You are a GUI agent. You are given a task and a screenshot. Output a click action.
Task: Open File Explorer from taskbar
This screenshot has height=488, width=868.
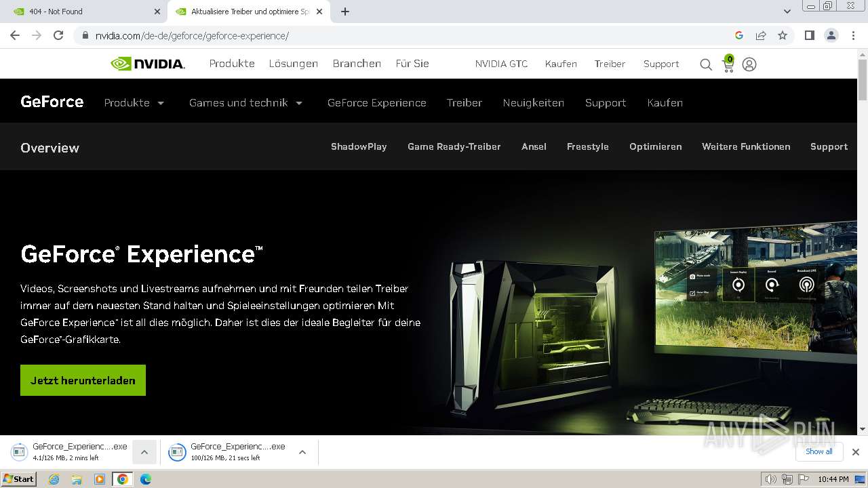(77, 479)
